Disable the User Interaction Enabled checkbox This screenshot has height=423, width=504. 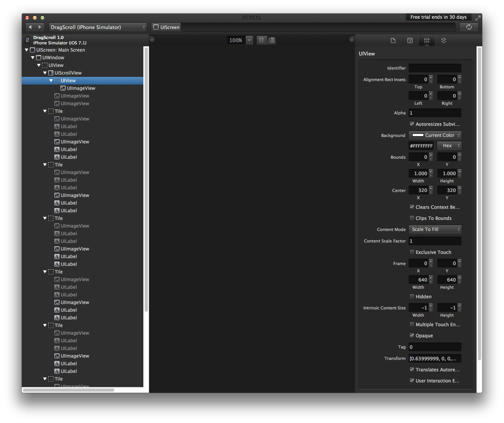tap(412, 381)
